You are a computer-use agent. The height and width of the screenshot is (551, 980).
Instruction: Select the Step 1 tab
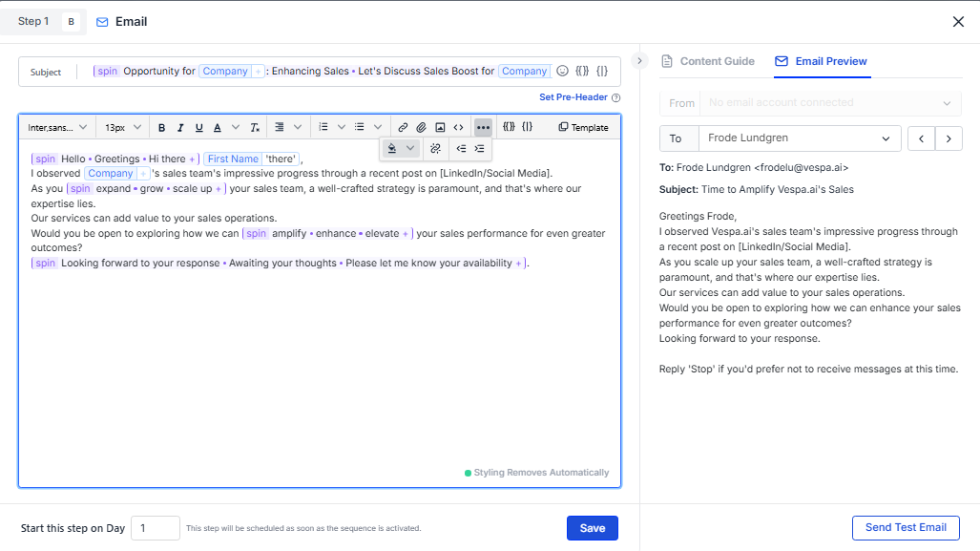[x=33, y=21]
